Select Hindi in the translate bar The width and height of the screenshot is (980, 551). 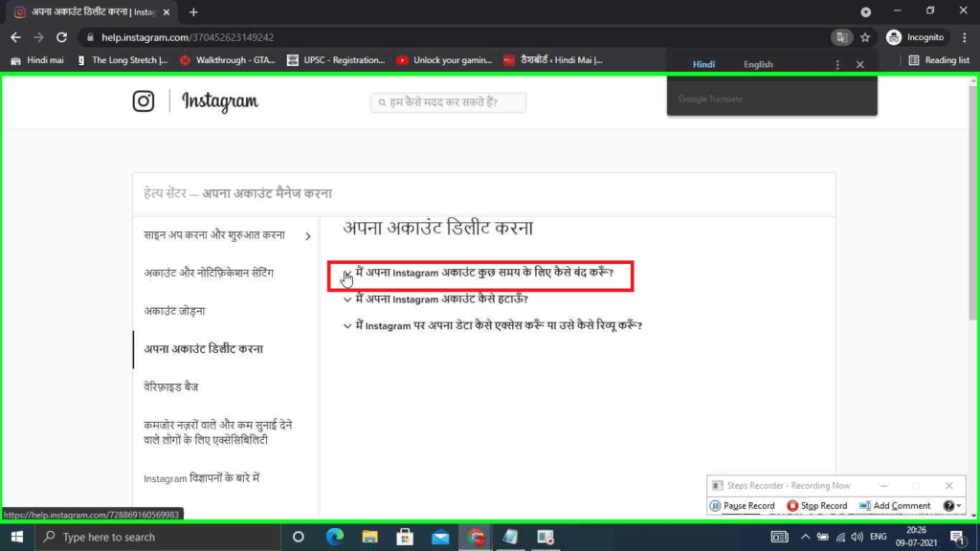[703, 64]
